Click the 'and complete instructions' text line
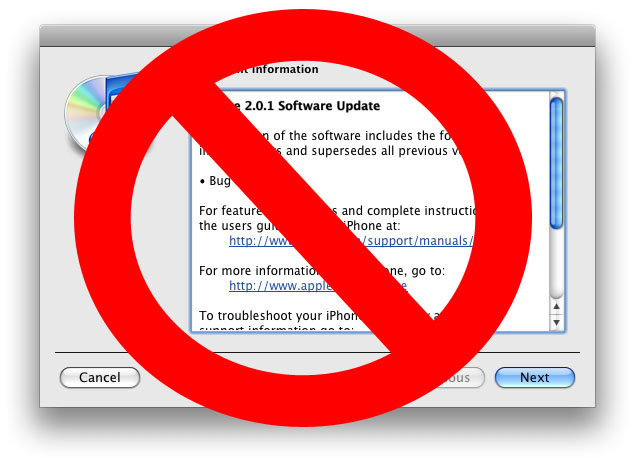The image size is (635, 462). click(x=409, y=211)
